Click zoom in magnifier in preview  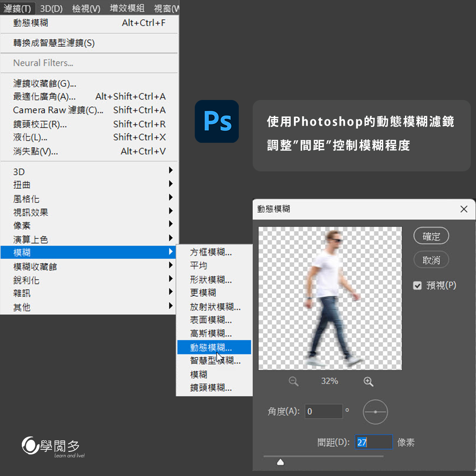point(369,382)
